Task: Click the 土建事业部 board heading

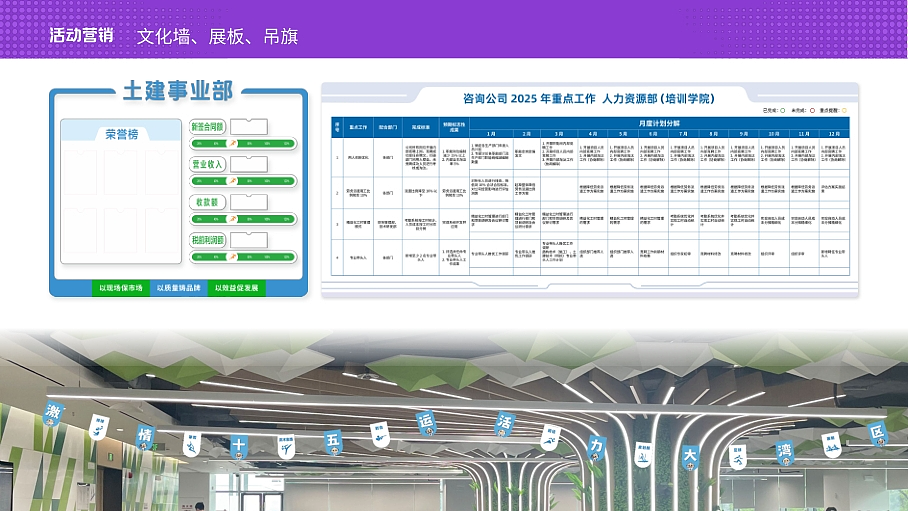Action: click(x=178, y=91)
